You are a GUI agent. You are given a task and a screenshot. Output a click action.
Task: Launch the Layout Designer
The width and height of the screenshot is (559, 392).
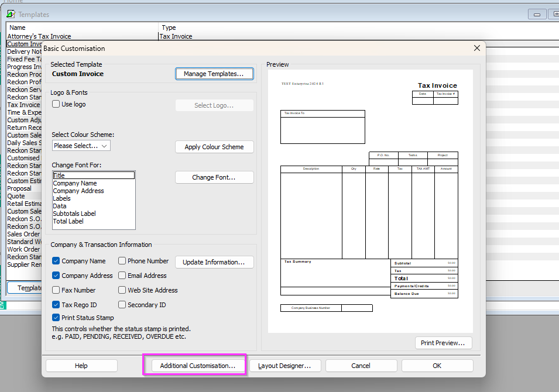coord(285,366)
